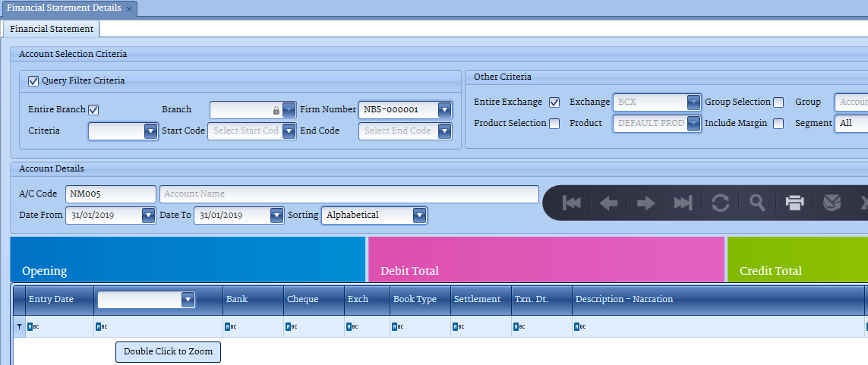
Task: Open the Date From calendar dropdown
Action: (x=148, y=216)
